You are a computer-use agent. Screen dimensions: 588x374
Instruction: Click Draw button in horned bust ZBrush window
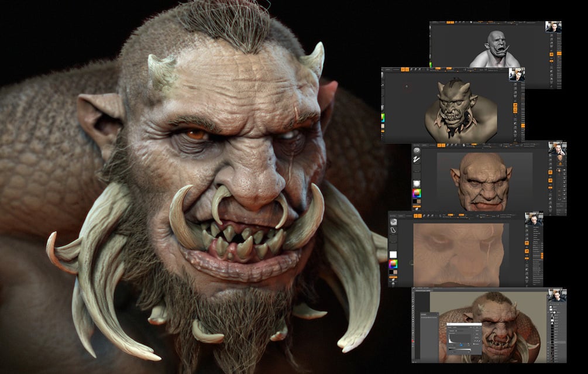407,70
